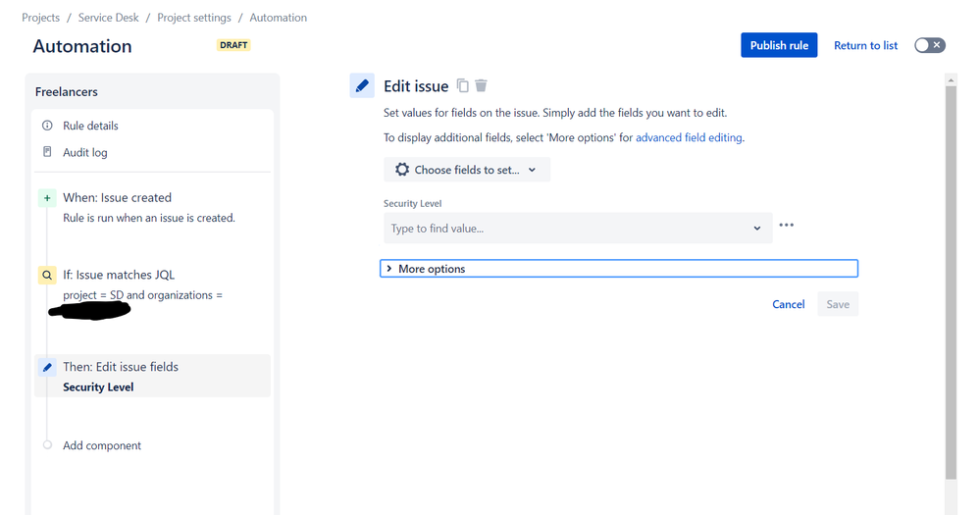Open the Audit log in the sidebar
Screen dimensions: 980x515
click(85, 152)
